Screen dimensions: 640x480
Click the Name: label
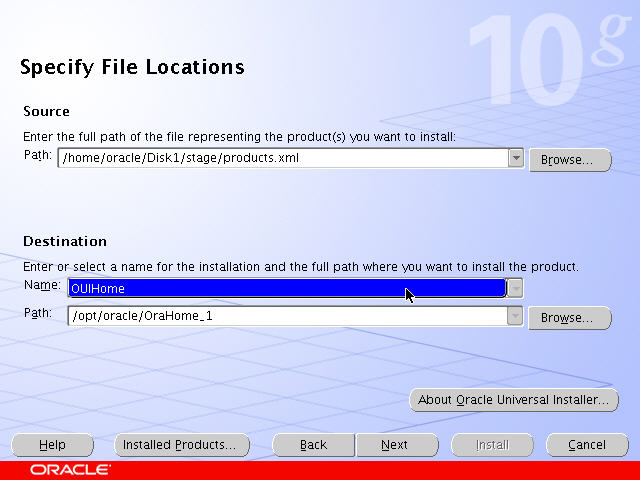(42, 285)
